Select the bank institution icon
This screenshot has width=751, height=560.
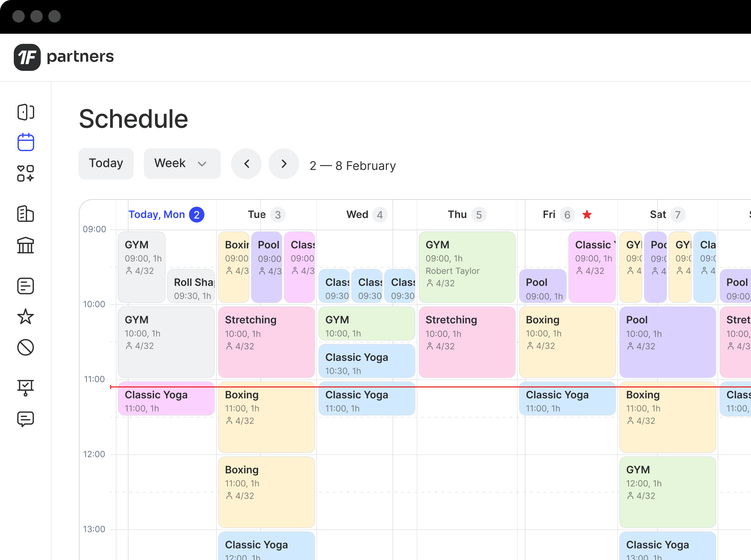[x=25, y=245]
